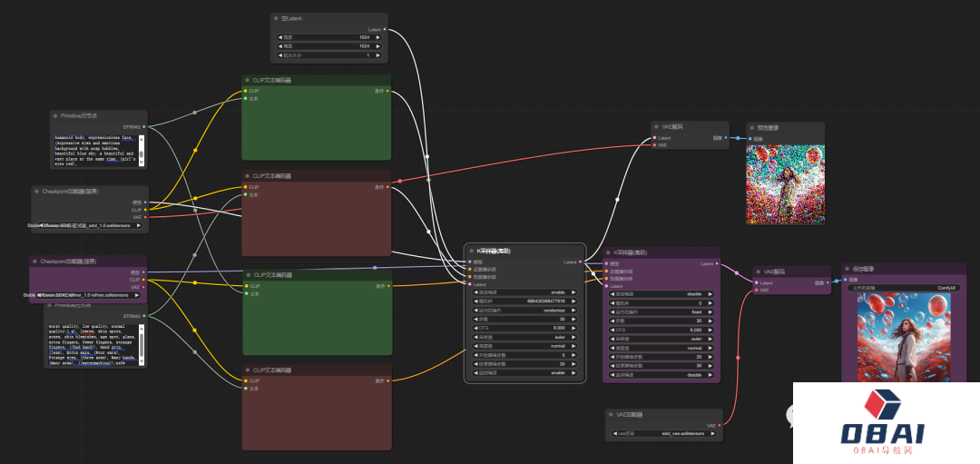The width and height of the screenshot is (980, 464).
Task: Collapse the gray Checkpoint加载器 node dot
Action: (x=37, y=192)
